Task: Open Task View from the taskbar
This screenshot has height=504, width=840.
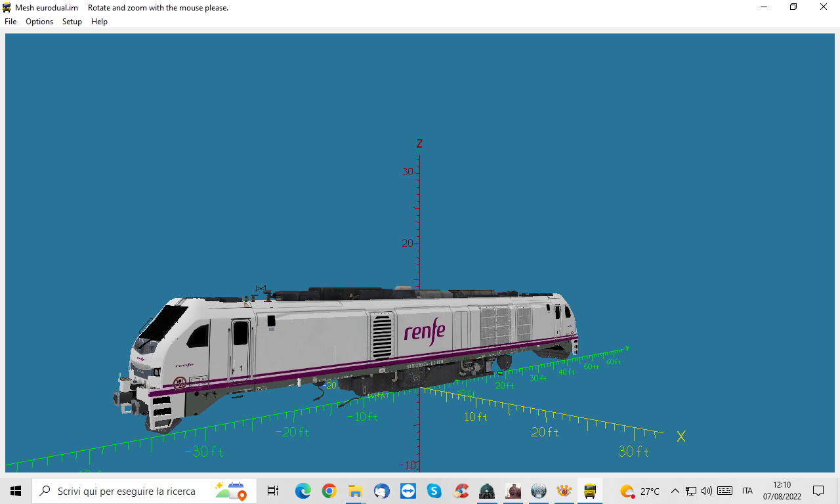Action: click(x=273, y=491)
